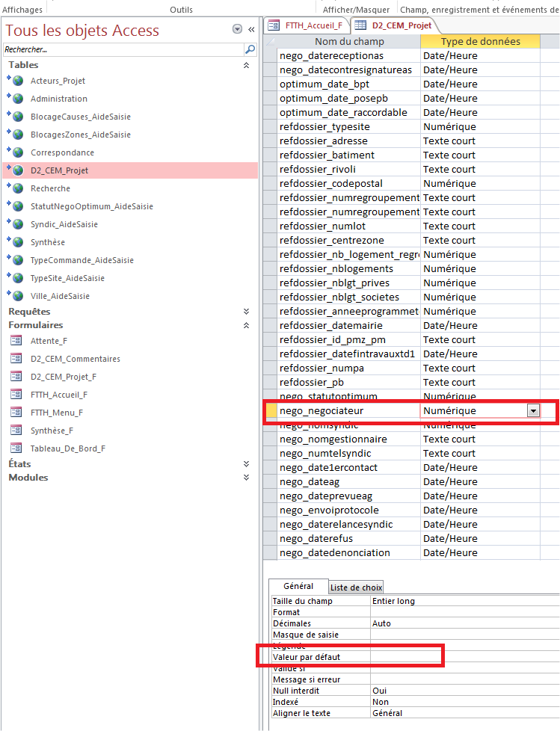Click the Administration table globe icon
This screenshot has width=560, height=731.
point(17,99)
